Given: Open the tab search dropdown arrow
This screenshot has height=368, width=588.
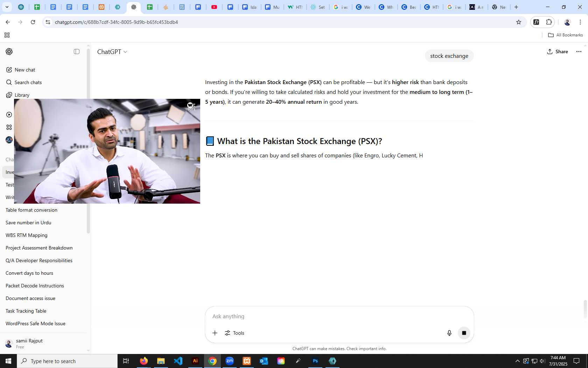Looking at the screenshot, I should tap(7, 7).
